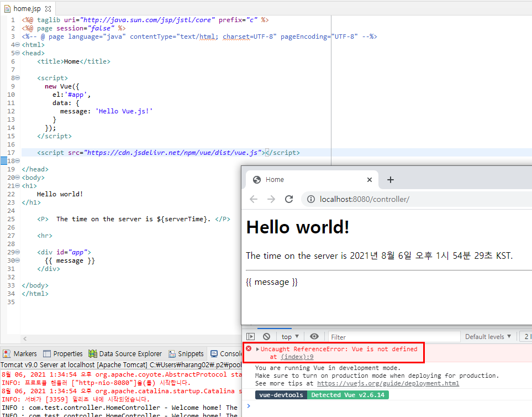
Task: Switch to the Eclipse Console tab
Action: pyautogui.click(x=225, y=354)
